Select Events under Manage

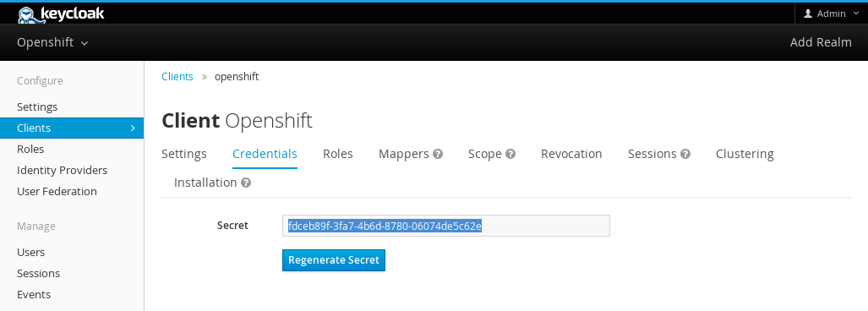coord(34,294)
